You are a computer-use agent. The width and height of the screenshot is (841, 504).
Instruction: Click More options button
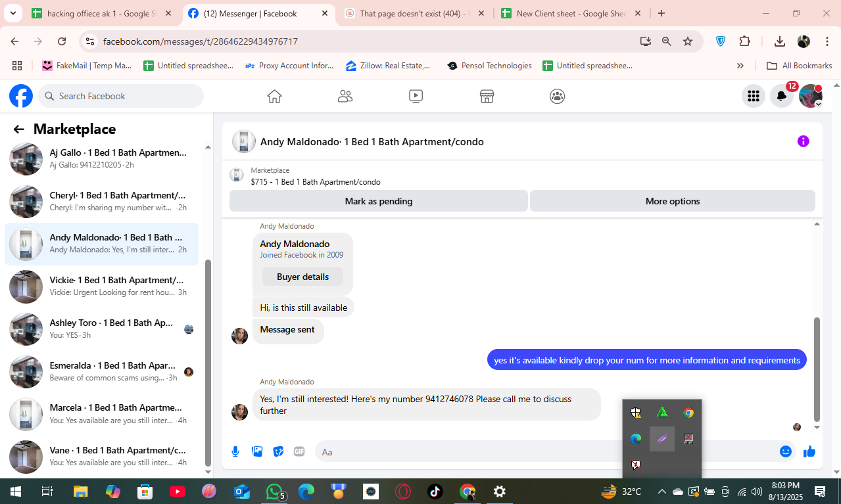pos(673,201)
